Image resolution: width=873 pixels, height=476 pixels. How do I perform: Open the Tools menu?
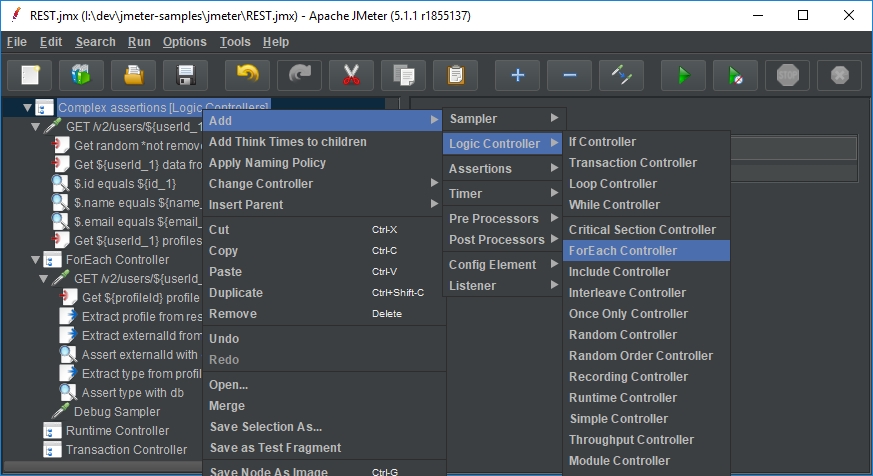[x=235, y=42]
